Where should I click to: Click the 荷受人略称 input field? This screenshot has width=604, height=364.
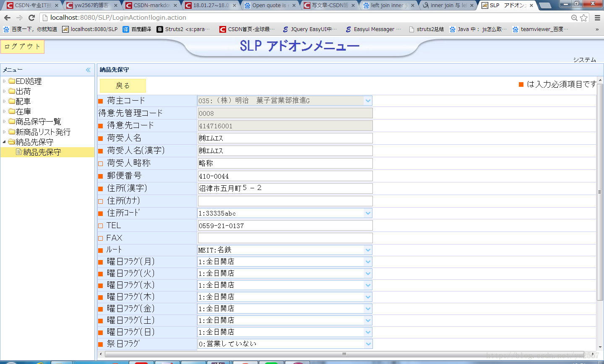pyautogui.click(x=285, y=163)
